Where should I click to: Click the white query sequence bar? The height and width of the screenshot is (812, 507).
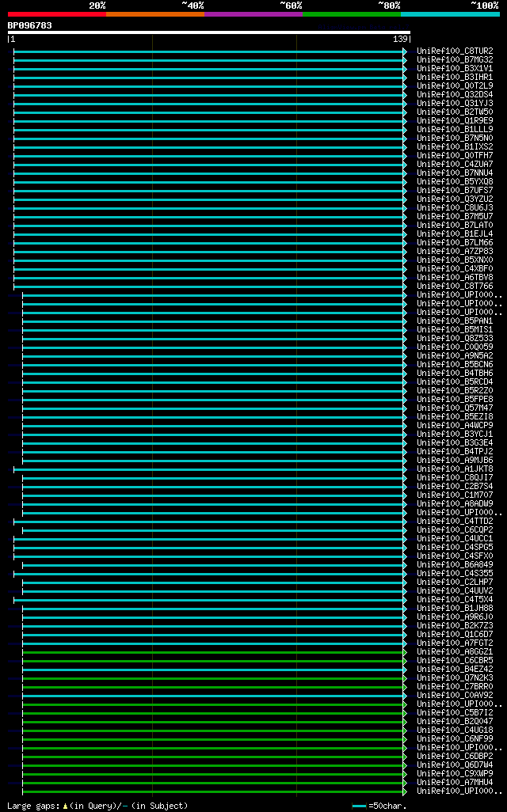[x=209, y=32]
